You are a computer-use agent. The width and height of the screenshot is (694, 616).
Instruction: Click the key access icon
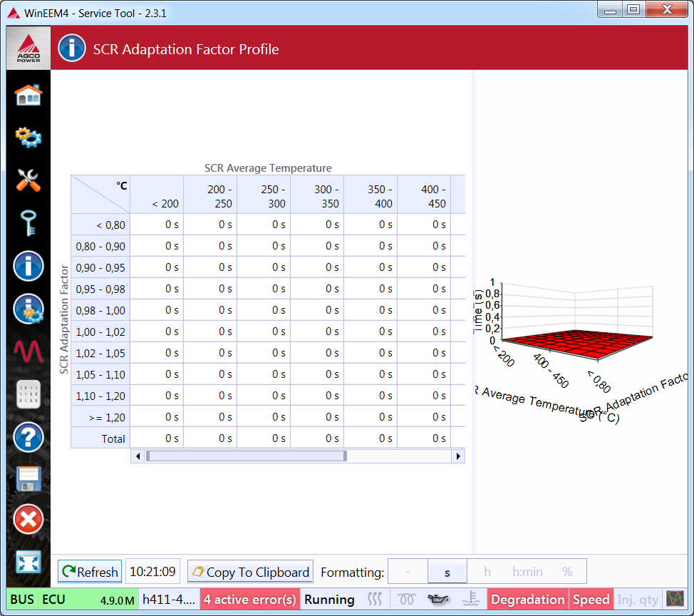[29, 223]
